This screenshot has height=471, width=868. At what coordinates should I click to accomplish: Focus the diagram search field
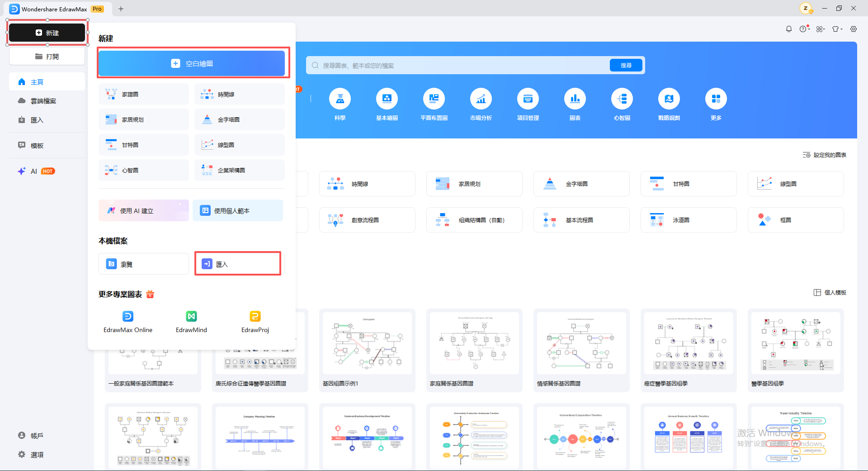(x=458, y=66)
